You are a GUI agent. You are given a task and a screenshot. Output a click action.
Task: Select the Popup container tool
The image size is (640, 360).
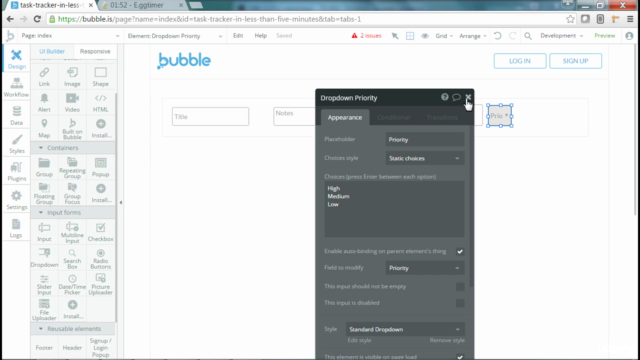click(x=100, y=167)
